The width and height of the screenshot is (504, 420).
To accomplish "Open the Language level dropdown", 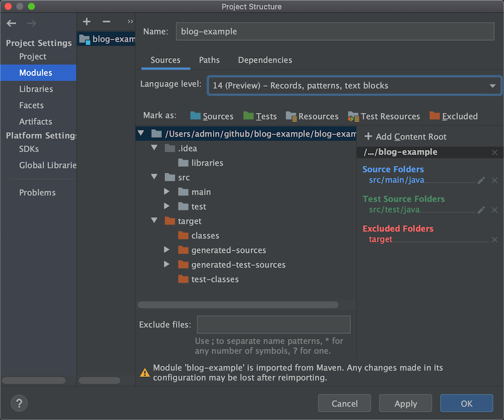I will pyautogui.click(x=354, y=86).
